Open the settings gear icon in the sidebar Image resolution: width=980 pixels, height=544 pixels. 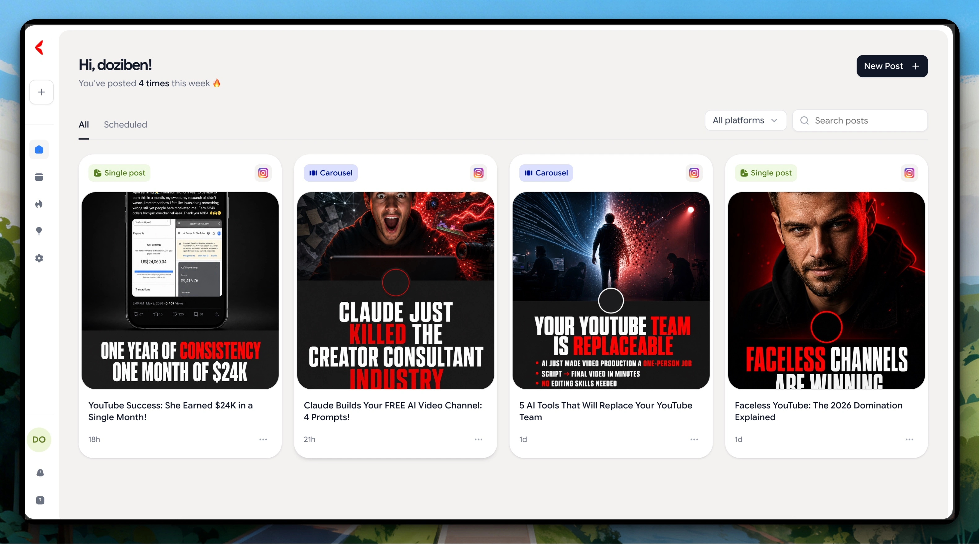(39, 258)
